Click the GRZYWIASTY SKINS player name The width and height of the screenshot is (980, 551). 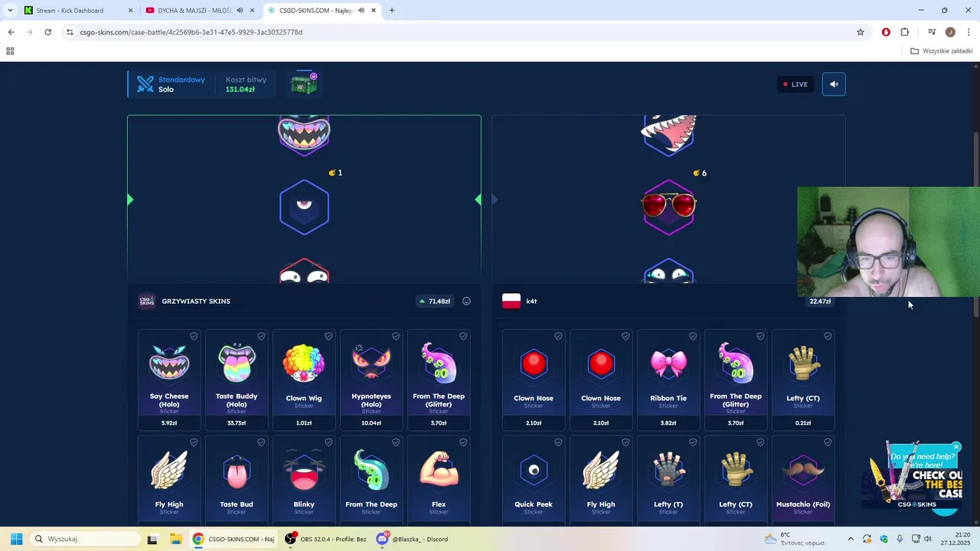click(x=196, y=302)
